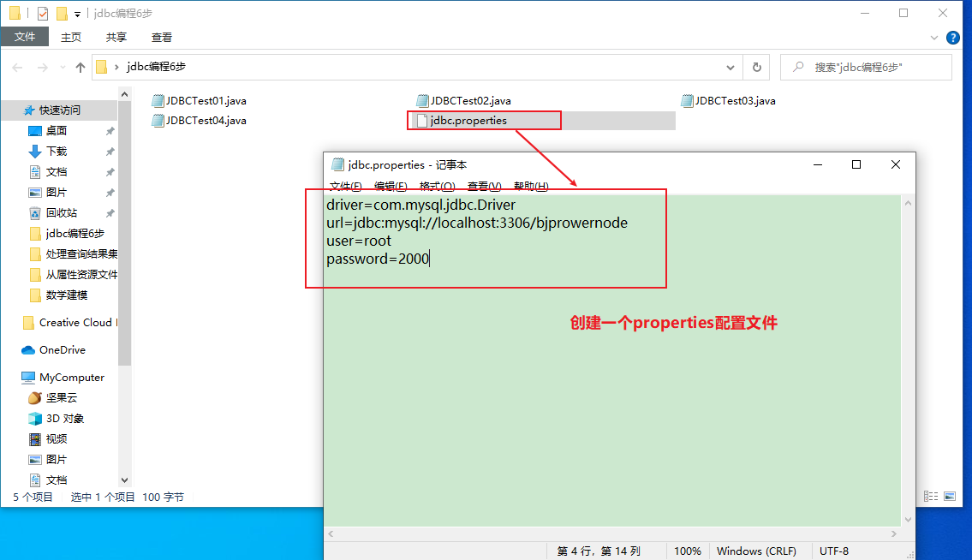Open Explorer help icon
Image resolution: width=972 pixels, height=560 pixels.
(953, 38)
